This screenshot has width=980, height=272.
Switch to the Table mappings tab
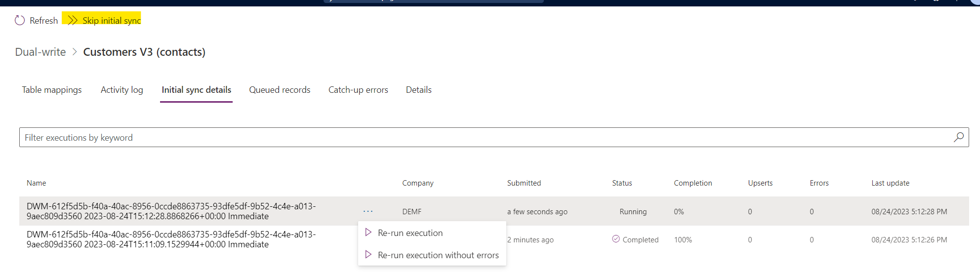[52, 90]
